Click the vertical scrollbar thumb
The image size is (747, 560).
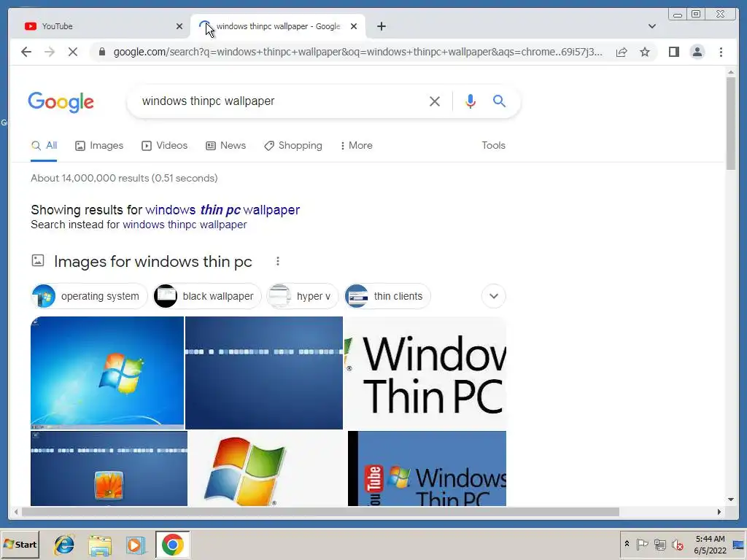[x=731, y=122]
